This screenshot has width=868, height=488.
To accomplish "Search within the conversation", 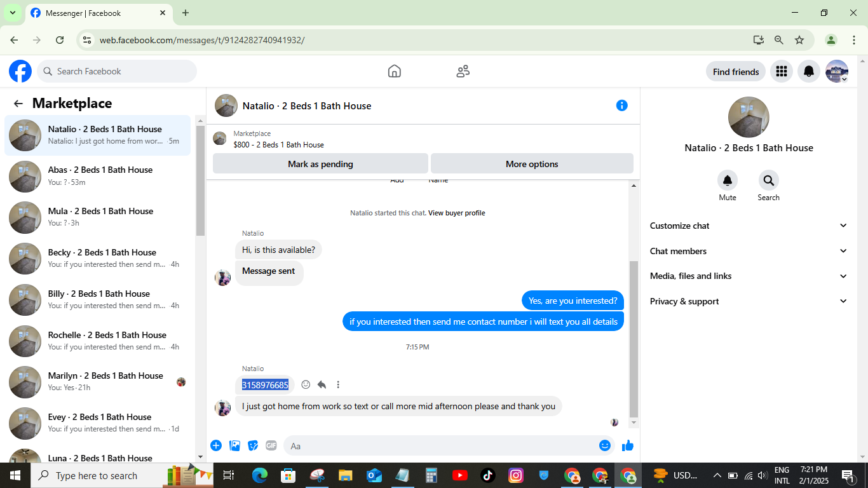I will pyautogui.click(x=769, y=180).
